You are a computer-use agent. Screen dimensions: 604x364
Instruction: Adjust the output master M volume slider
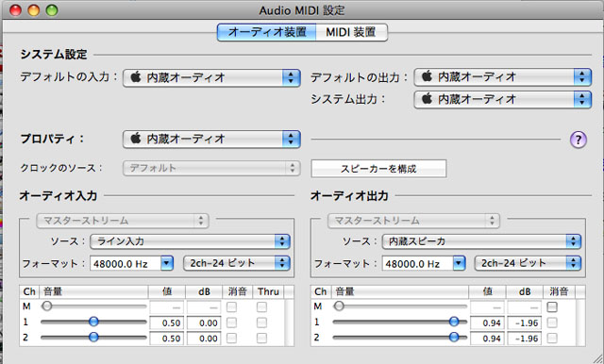400,306
